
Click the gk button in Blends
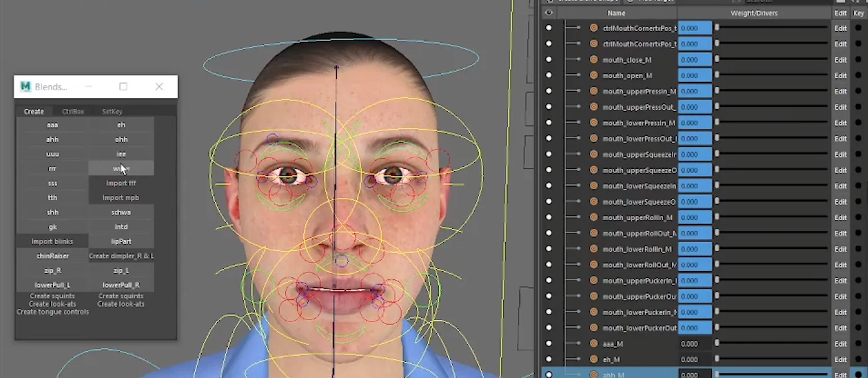point(53,227)
